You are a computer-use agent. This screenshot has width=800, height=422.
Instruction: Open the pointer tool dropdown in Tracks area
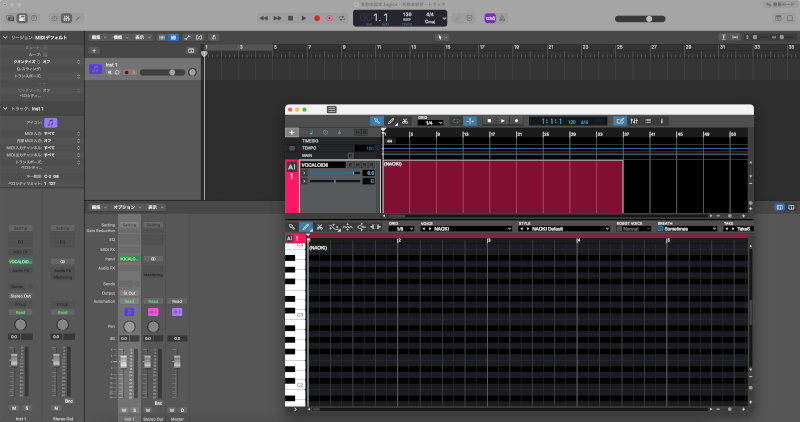pyautogui.click(x=442, y=37)
